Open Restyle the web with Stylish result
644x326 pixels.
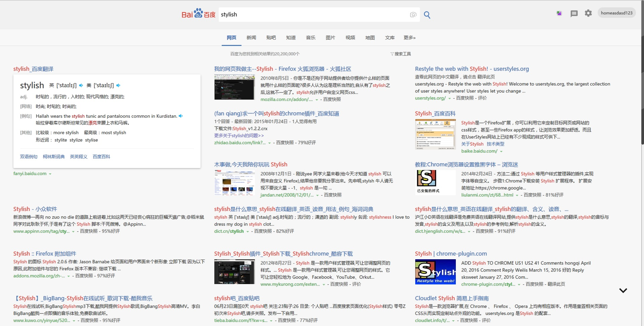click(x=472, y=69)
